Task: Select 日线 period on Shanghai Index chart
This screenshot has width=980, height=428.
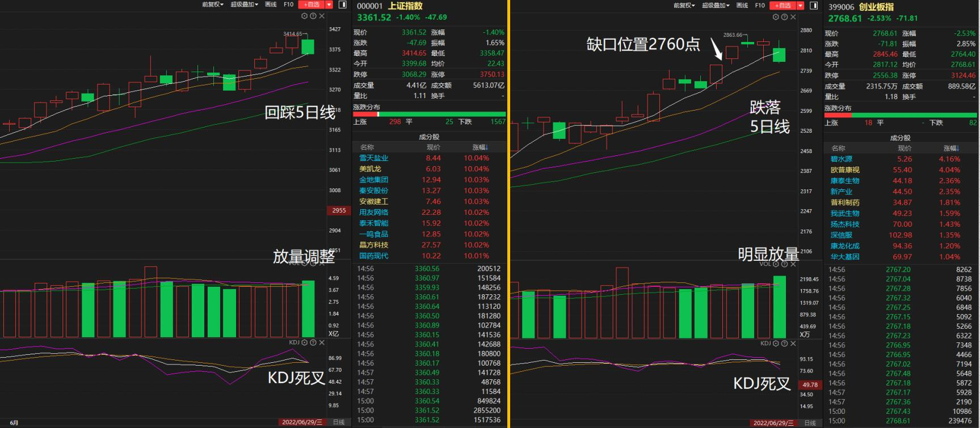Action: pyautogui.click(x=339, y=422)
